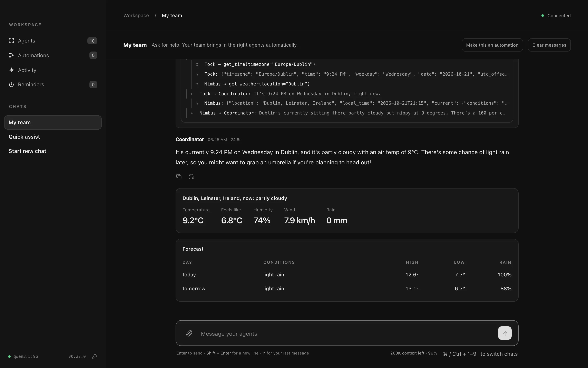This screenshot has height=368, width=588.
Task: Click the My team breadcrumb item
Action: coord(172,15)
